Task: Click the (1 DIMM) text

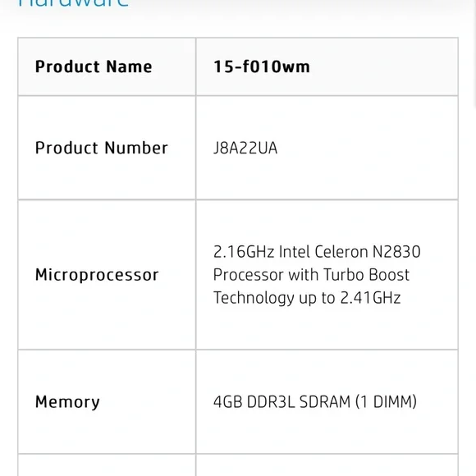Action: tap(386, 401)
